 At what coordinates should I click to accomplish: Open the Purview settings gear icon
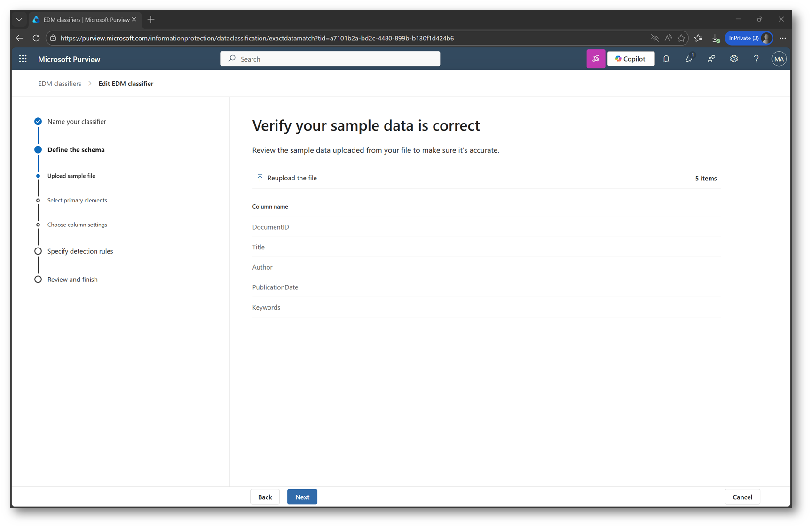733,59
